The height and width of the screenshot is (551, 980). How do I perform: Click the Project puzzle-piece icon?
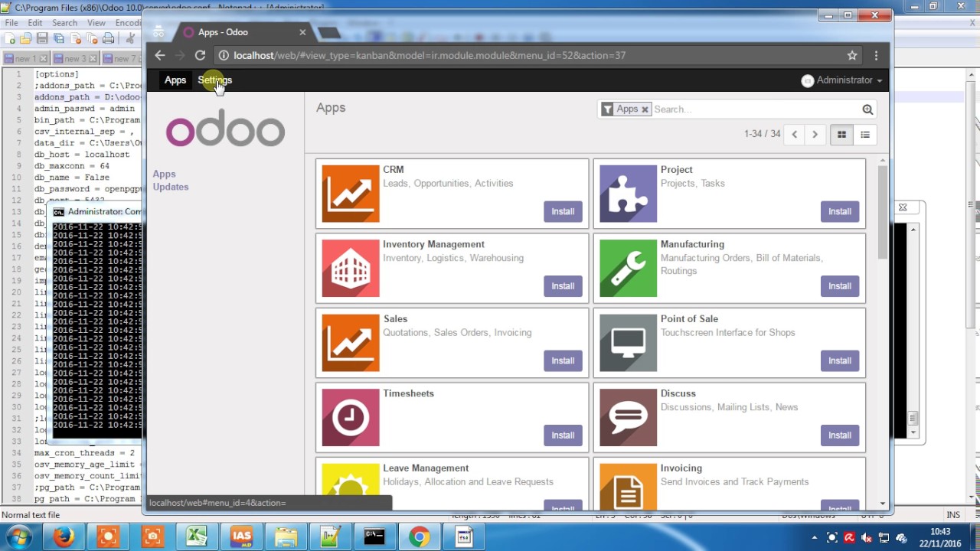(628, 194)
